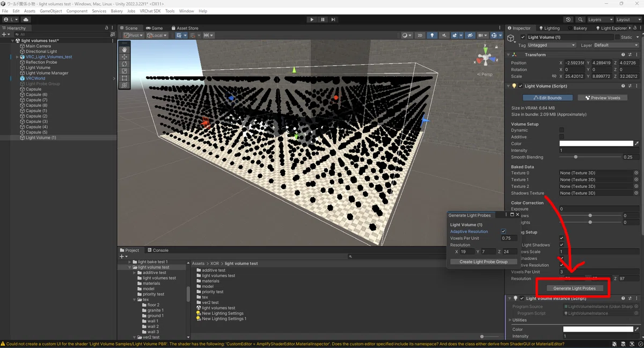
Task: Collapse the Transform component foldout
Action: pos(509,54)
